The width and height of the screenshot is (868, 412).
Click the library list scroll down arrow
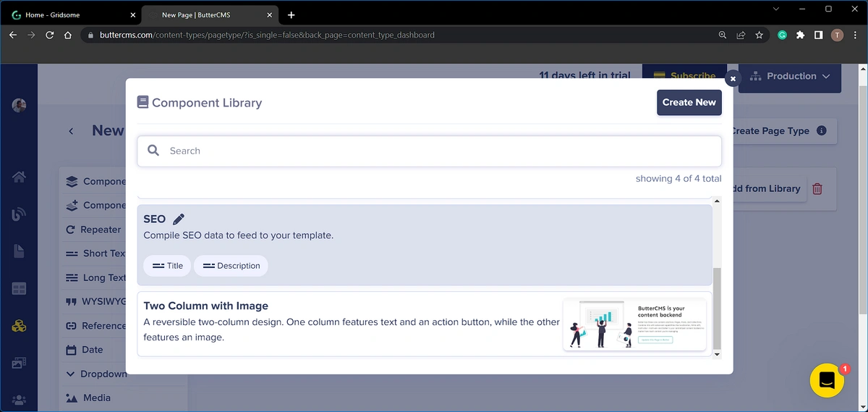coord(717,354)
